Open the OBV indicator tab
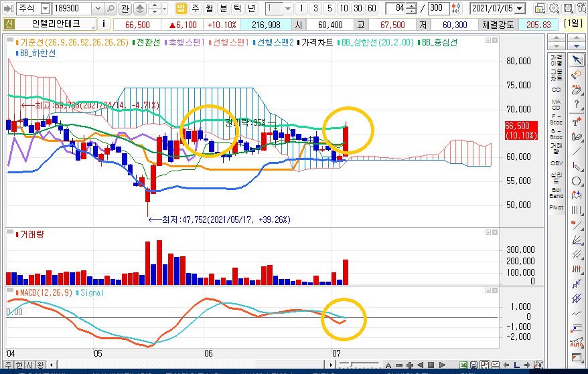This screenshot has width=588, height=374. (556, 163)
